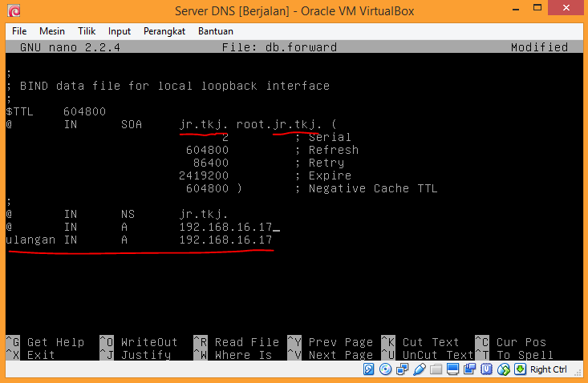Image resolution: width=588 pixels, height=383 pixels.
Task: Click the VirtualBox icon in the title bar
Action: tap(14, 10)
